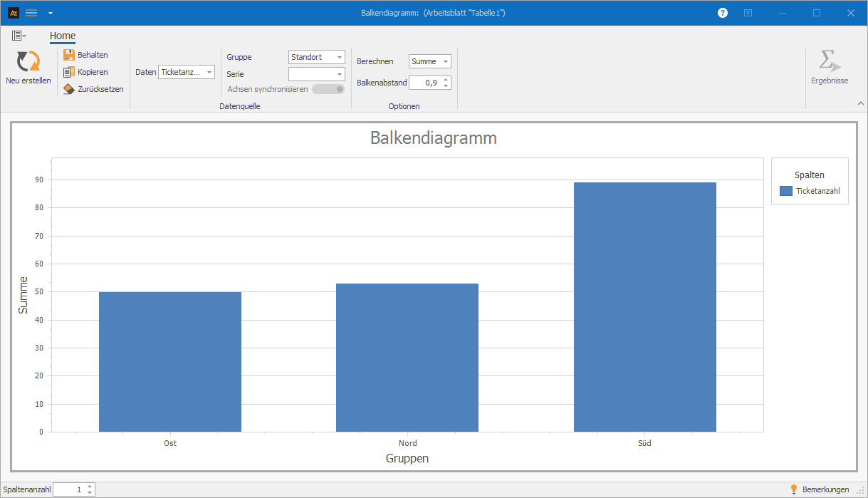Expand the empty Serie dropdown
This screenshot has width=868, height=498.
click(x=340, y=74)
